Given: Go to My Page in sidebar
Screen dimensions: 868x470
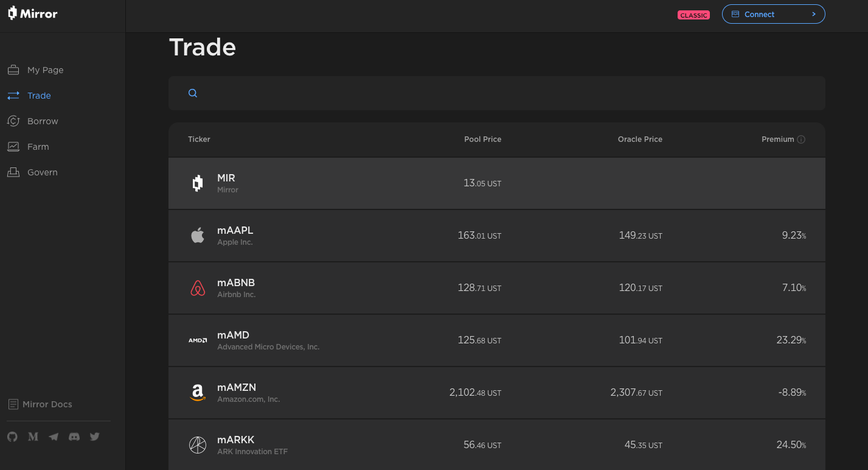Looking at the screenshot, I should [45, 70].
